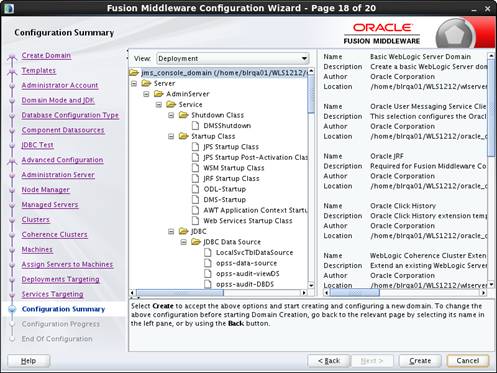The height and width of the screenshot is (373, 497).
Task: Collapse the AdminServer tree node
Action: pos(146,94)
